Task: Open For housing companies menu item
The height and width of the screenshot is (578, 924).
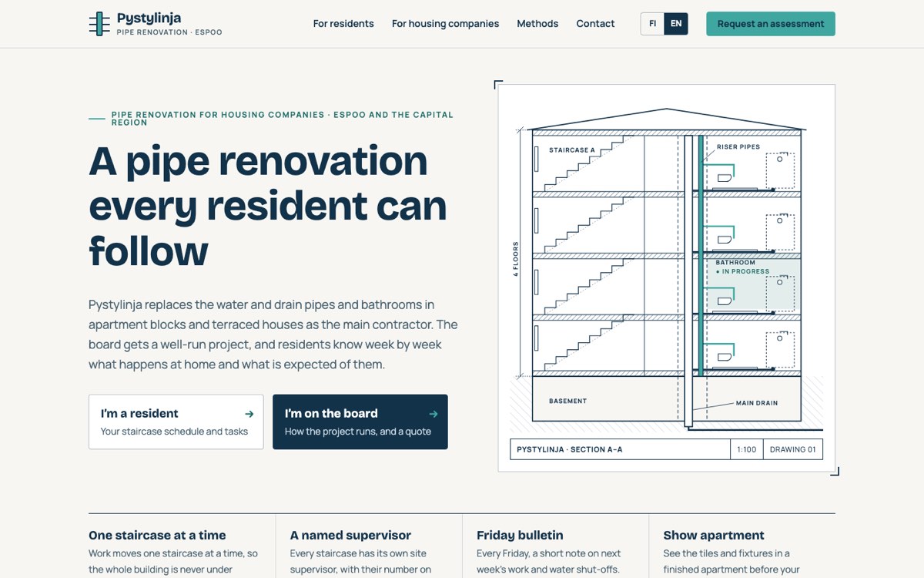Action: (445, 24)
